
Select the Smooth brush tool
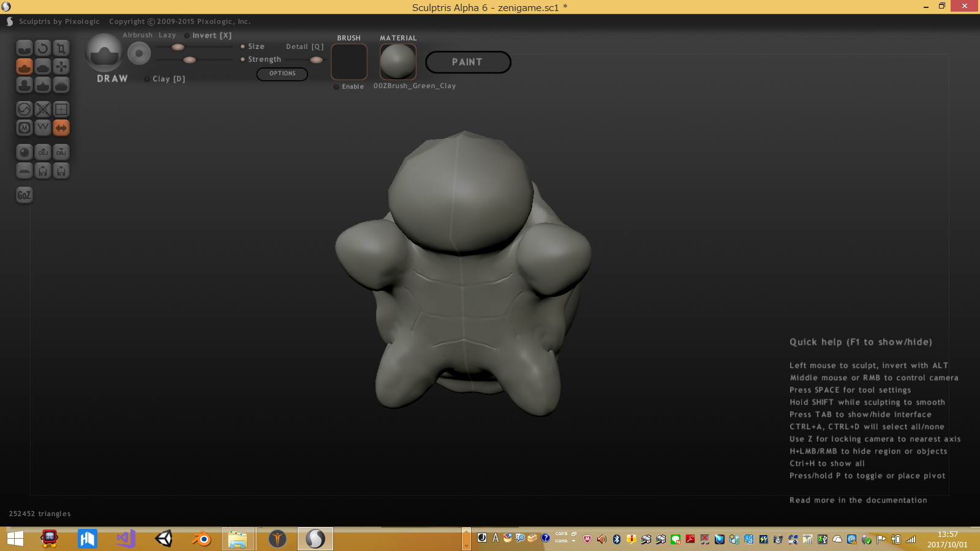[x=61, y=85]
